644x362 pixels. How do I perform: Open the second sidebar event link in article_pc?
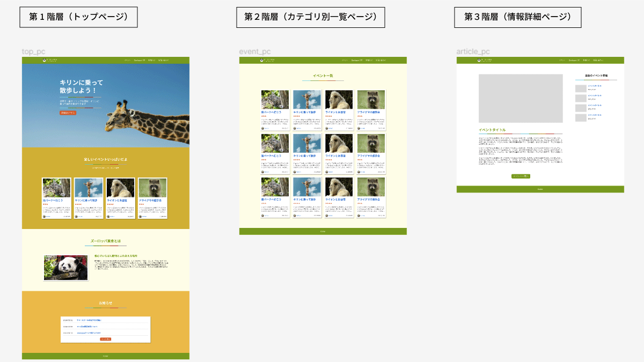(x=595, y=95)
